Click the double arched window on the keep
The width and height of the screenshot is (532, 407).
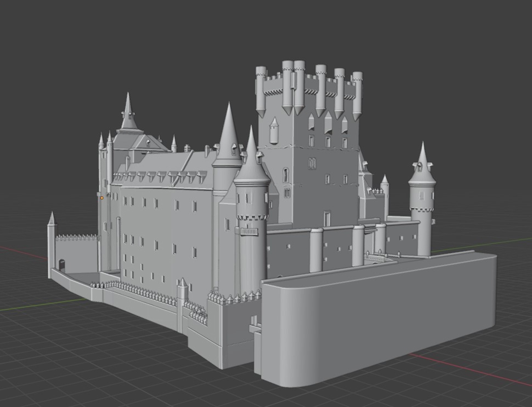tap(312, 163)
